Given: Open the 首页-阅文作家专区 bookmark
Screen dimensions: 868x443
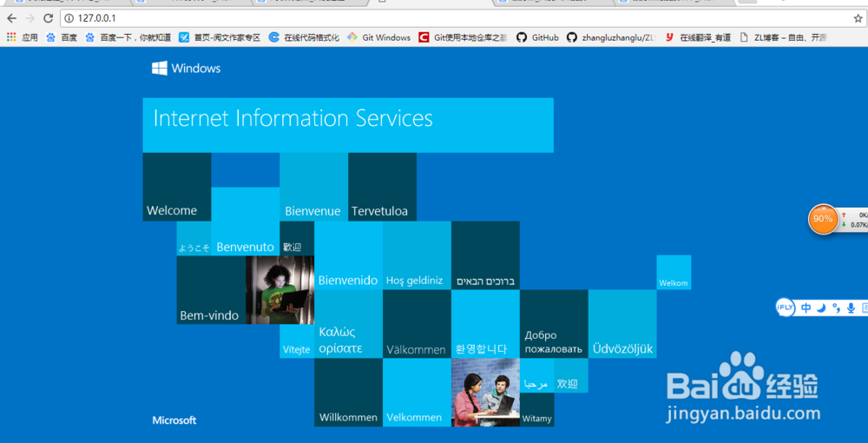Looking at the screenshot, I should coord(220,37).
